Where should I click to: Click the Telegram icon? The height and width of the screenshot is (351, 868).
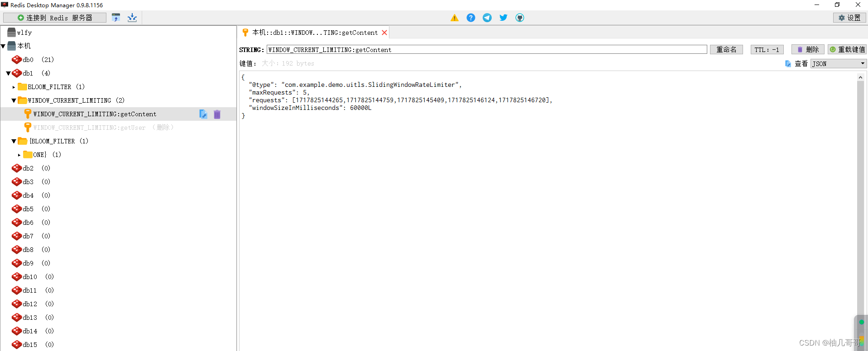[x=487, y=18]
